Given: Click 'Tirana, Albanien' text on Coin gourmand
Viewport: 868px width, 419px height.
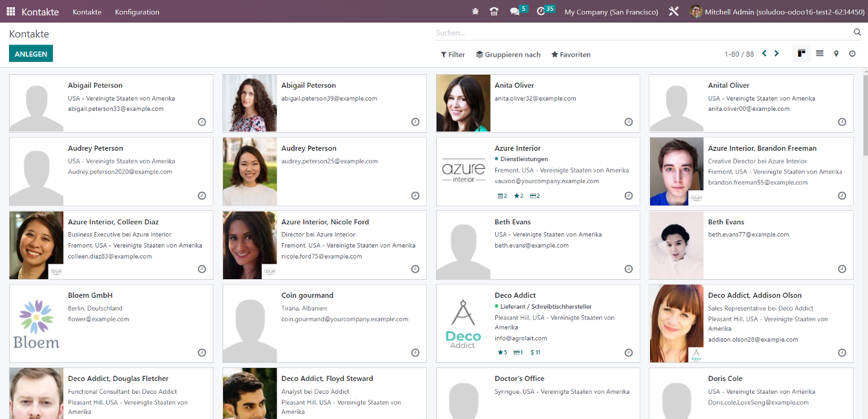Looking at the screenshot, I should tap(304, 309).
